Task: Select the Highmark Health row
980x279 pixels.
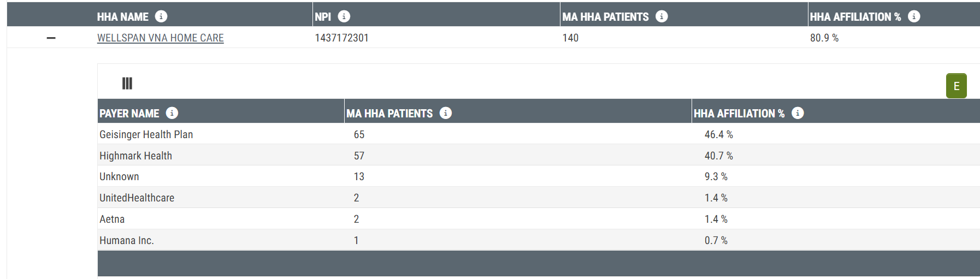Action: (x=539, y=155)
